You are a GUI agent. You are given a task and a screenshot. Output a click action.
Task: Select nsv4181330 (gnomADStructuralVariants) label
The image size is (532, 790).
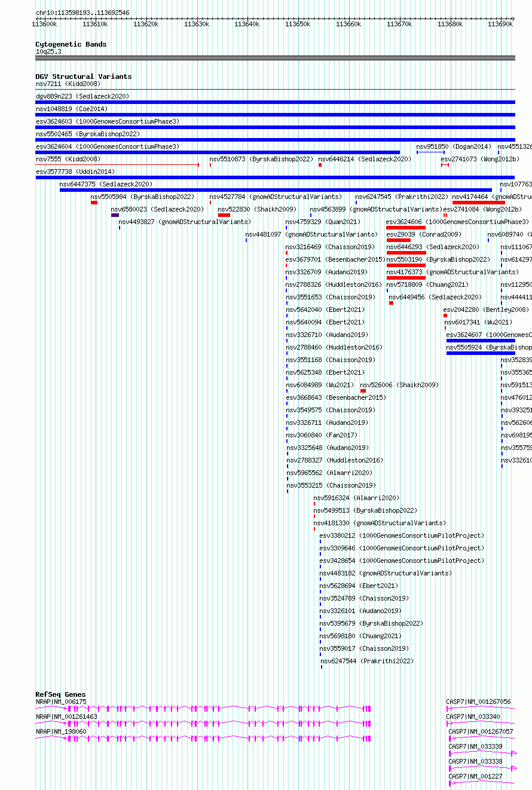click(380, 523)
